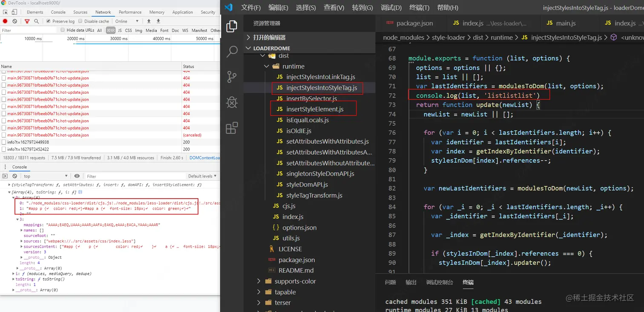Click the 30000 ms mark on network timeline
The height and width of the screenshot is (312, 644).
pyautogui.click(x=118, y=38)
